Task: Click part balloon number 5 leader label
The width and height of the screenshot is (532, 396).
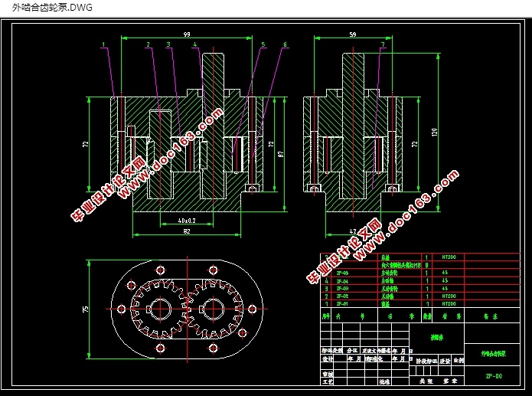Action: 263,44
